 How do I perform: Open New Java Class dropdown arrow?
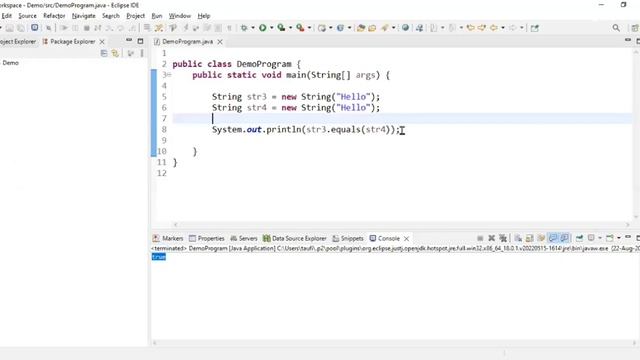[349, 28]
